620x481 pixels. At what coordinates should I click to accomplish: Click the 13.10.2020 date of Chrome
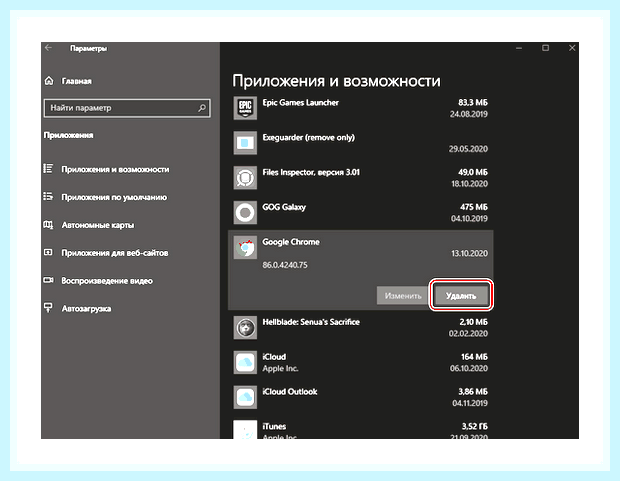tap(469, 254)
